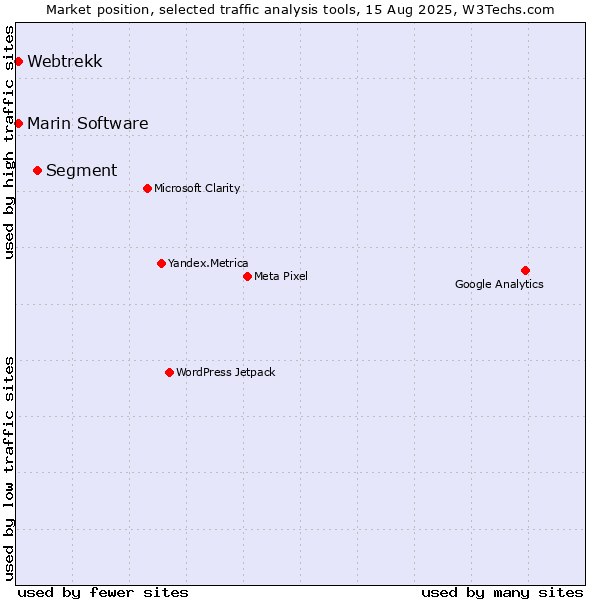Viewport: 600px width, 600px height.
Task: Select the 'WordPress Jetpack' label text
Action: 225,372
